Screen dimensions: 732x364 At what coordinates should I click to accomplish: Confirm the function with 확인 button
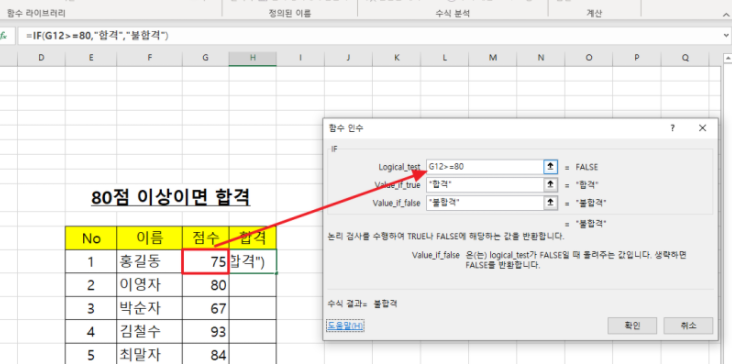click(632, 326)
